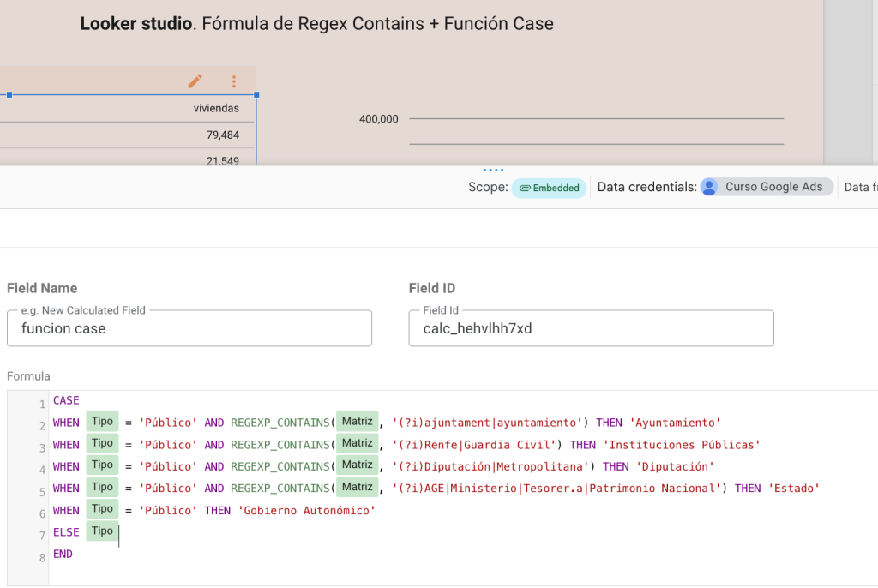Click the Tipo chip after ELSE

(103, 531)
